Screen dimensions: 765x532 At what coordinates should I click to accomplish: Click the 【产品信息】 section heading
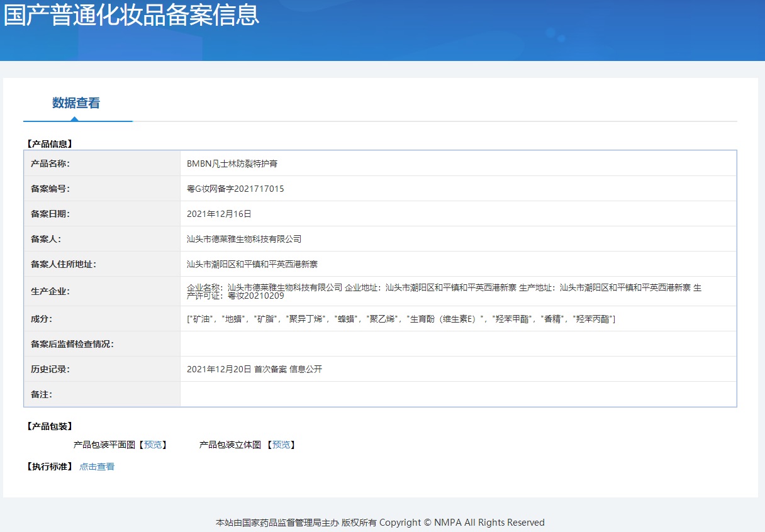(x=50, y=143)
